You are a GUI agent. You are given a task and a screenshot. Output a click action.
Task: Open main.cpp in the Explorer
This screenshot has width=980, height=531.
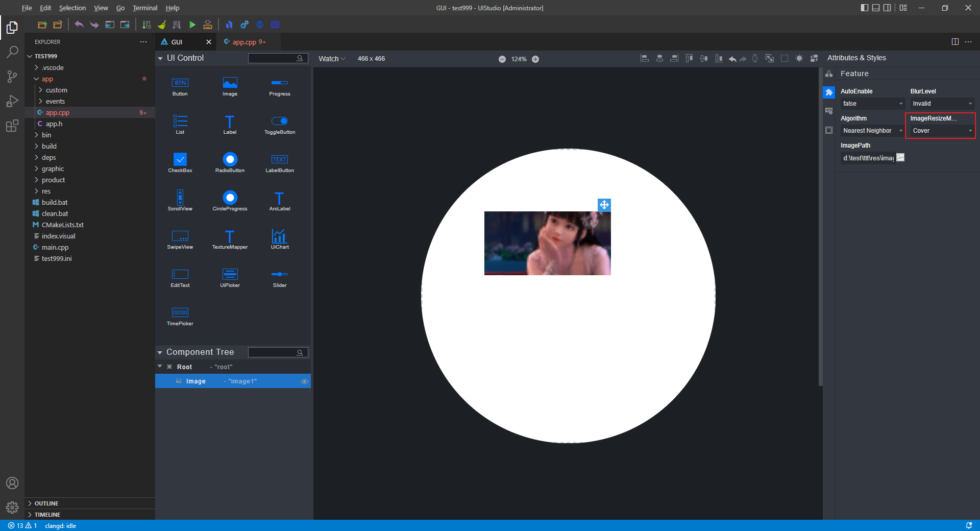click(x=55, y=248)
